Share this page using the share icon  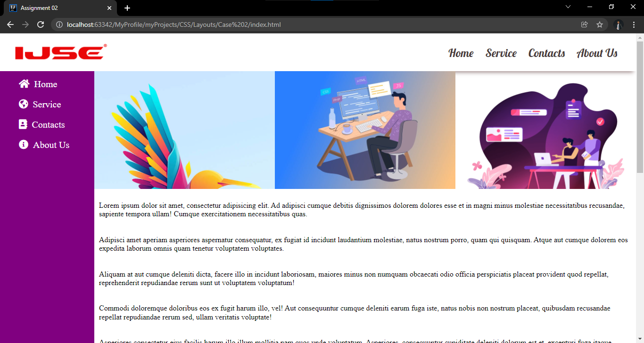click(x=585, y=24)
